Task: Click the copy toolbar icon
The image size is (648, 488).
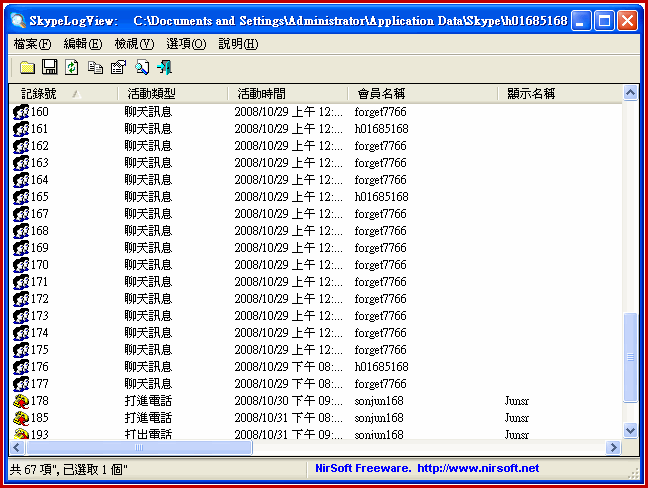Action: tap(95, 67)
